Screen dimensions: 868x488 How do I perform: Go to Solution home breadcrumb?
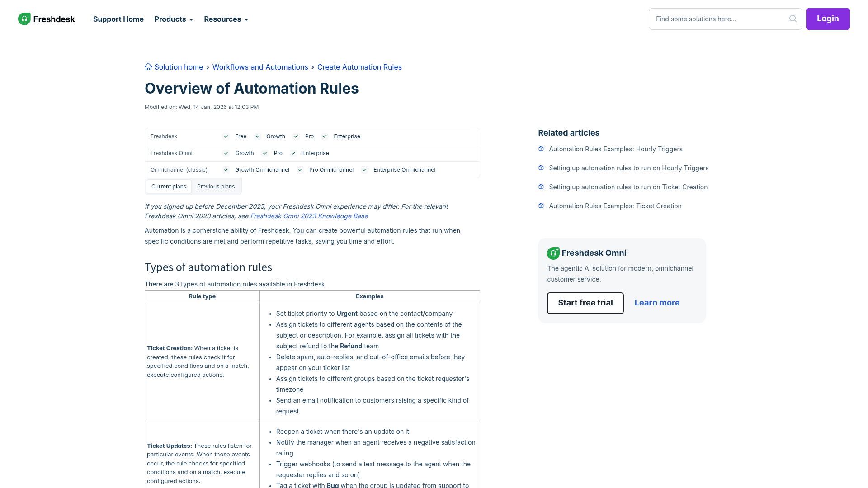tap(179, 67)
